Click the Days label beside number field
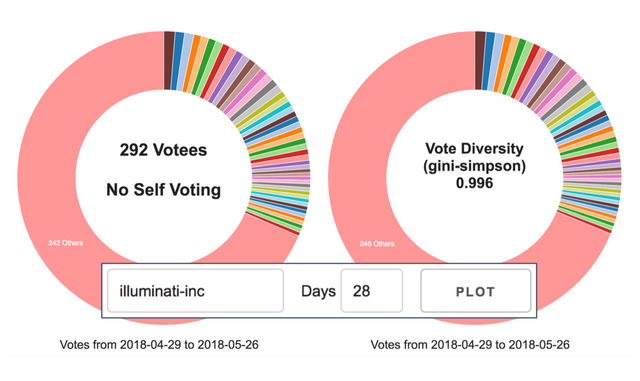This screenshot has height=381, width=640. pyautogui.click(x=318, y=291)
